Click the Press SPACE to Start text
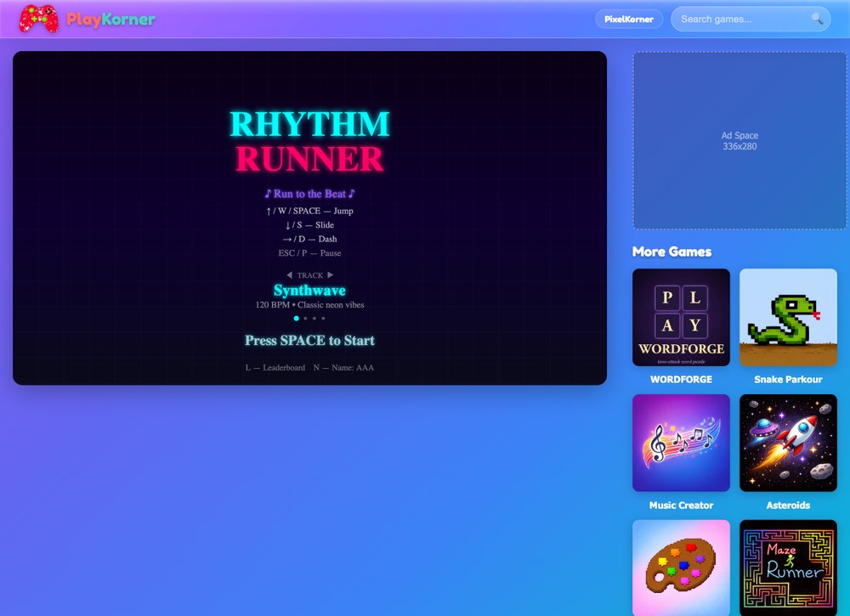Viewport: 850px width, 616px height. point(309,340)
